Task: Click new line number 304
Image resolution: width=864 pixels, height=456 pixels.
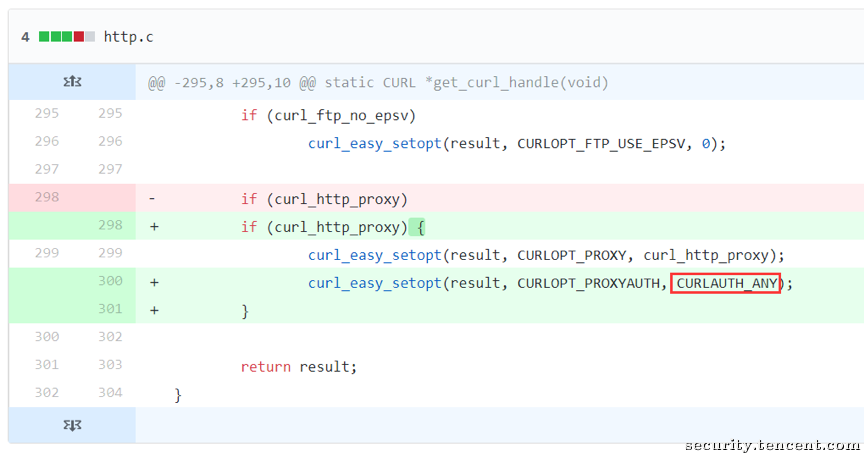Action: [x=110, y=393]
